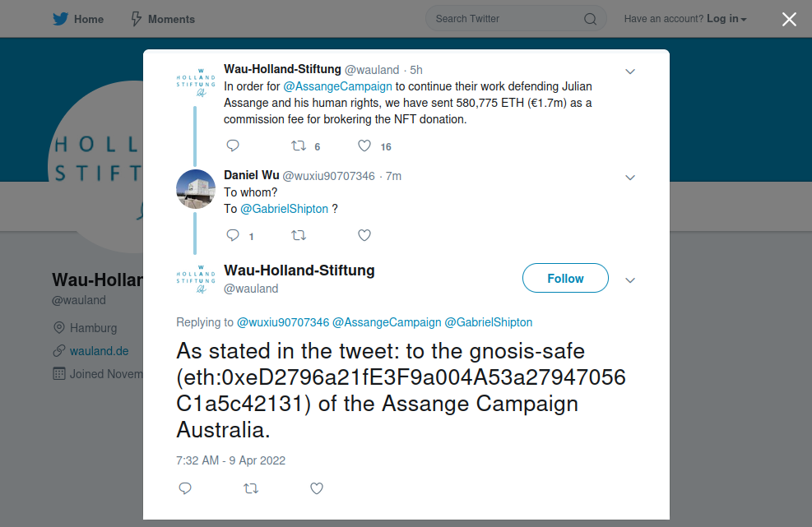Like Daniel Wu's reply tweet
This screenshot has width=812, height=527.
[364, 235]
